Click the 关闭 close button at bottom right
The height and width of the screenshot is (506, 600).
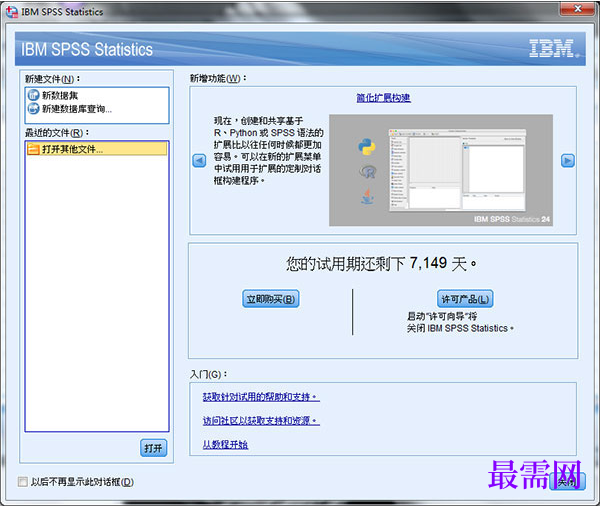(x=567, y=481)
